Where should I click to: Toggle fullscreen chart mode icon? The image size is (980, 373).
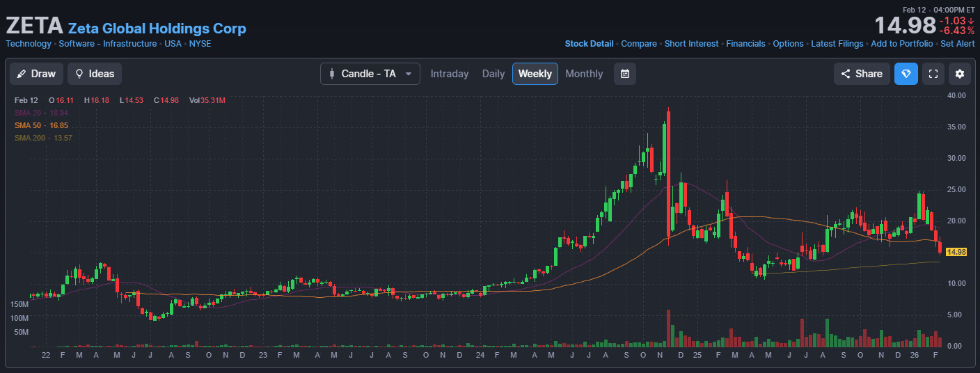coord(933,74)
